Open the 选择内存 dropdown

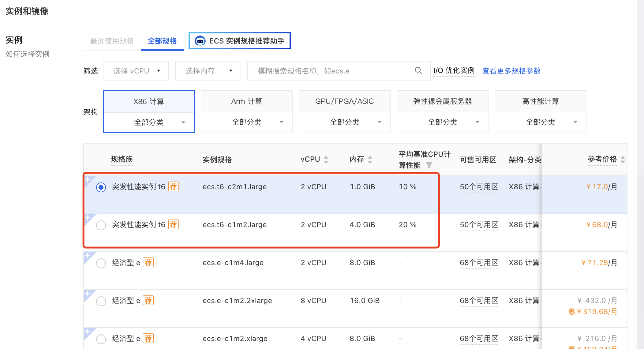[x=208, y=71]
